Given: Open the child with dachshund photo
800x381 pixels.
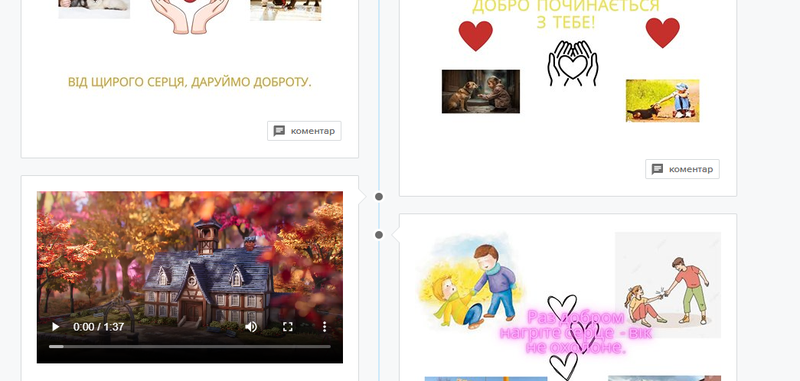Looking at the screenshot, I should click(x=662, y=100).
